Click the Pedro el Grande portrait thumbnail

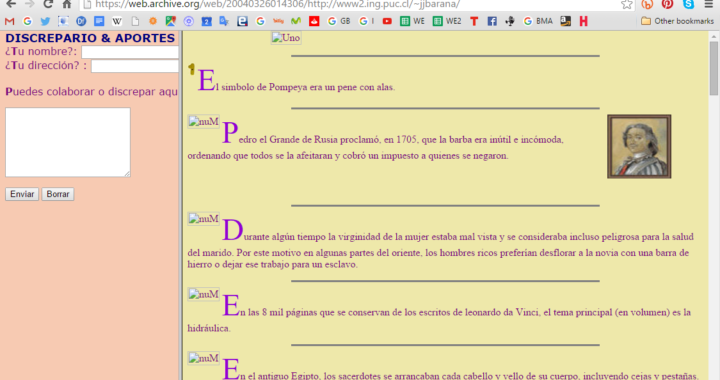(x=639, y=146)
